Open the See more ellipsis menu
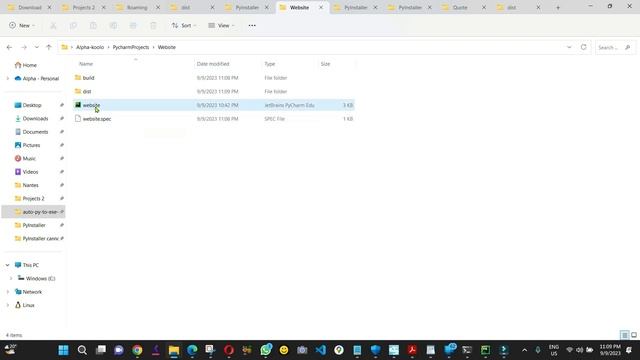The width and height of the screenshot is (640, 360). [x=252, y=25]
